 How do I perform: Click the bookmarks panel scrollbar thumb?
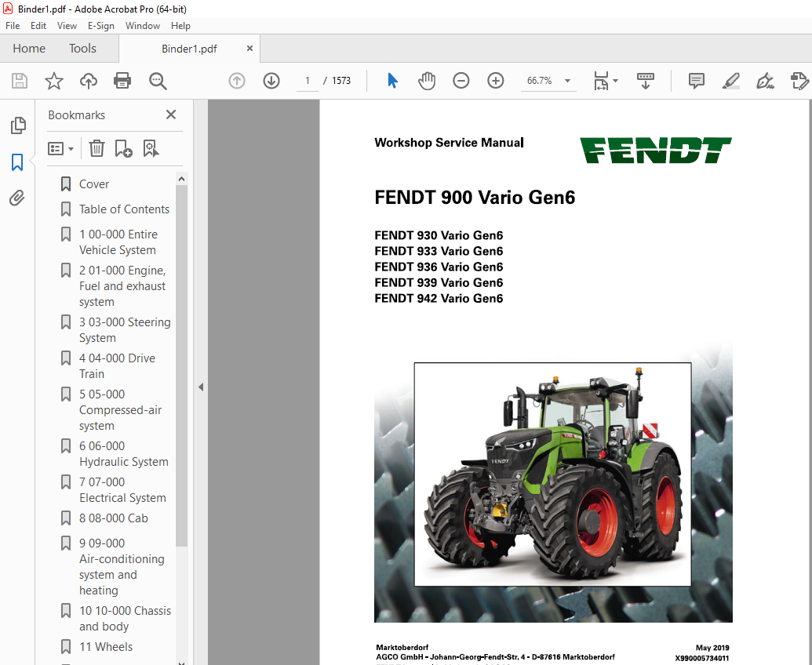click(x=181, y=365)
